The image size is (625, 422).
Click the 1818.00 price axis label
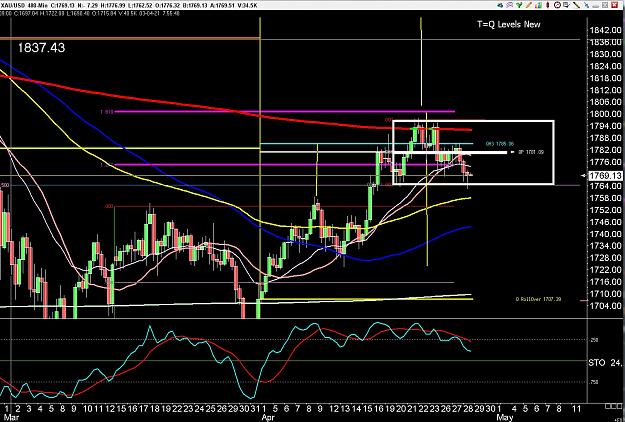605,78
